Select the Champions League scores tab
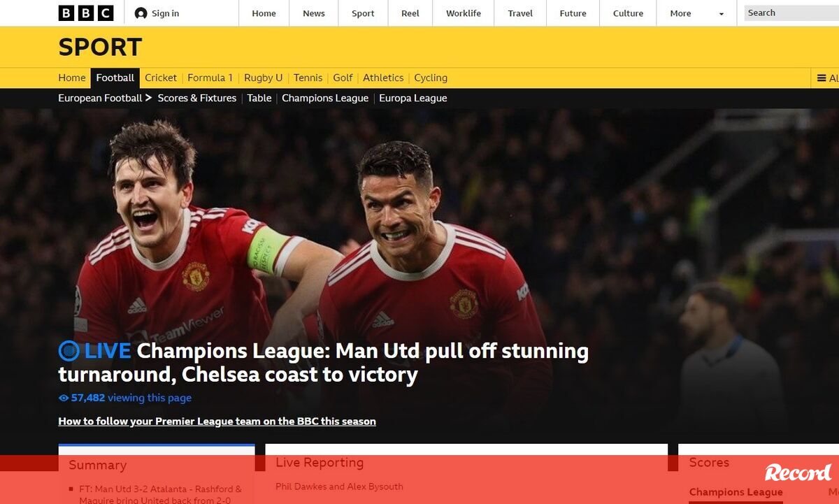The image size is (839, 504). pyautogui.click(x=736, y=492)
